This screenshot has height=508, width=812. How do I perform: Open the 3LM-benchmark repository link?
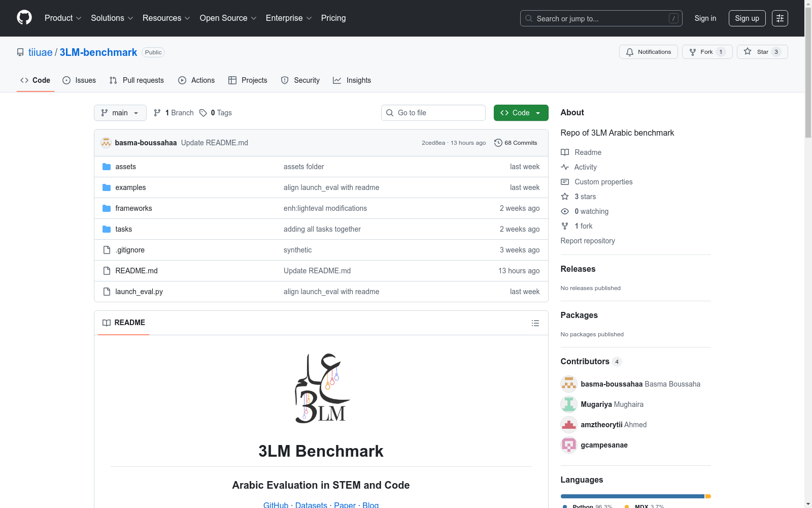click(x=98, y=52)
